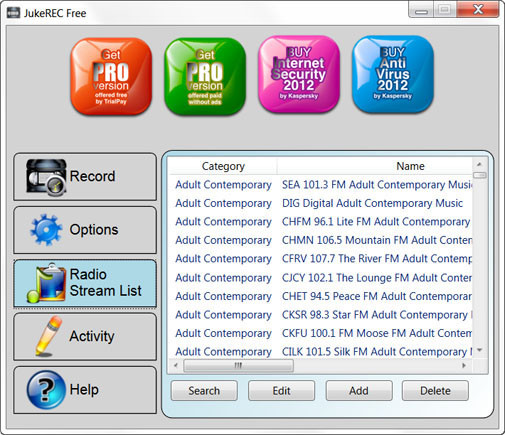Click the Record camera icon
505x435 pixels.
coord(46,177)
